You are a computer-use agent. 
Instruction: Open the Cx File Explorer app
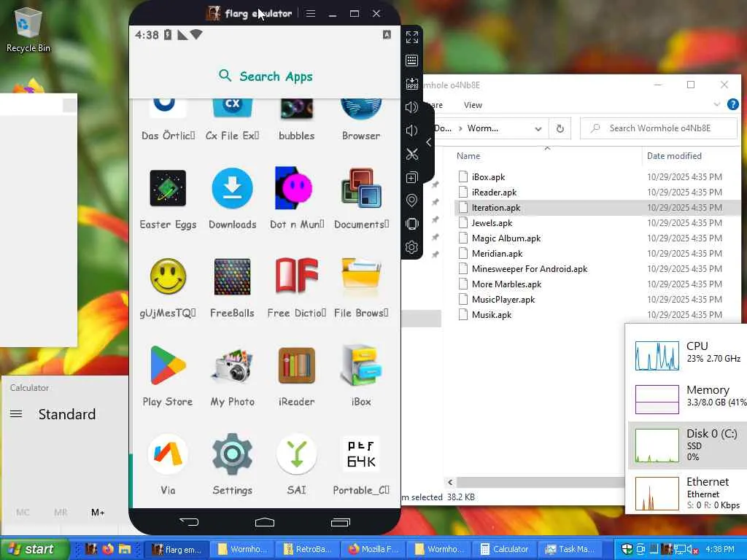tap(232, 107)
